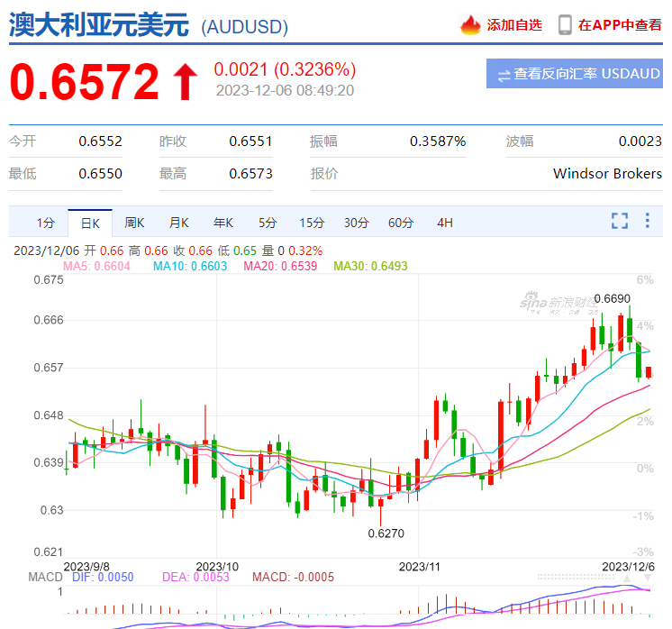Open the 在APP中查看 link
The height and width of the screenshot is (629, 672).
(620, 25)
